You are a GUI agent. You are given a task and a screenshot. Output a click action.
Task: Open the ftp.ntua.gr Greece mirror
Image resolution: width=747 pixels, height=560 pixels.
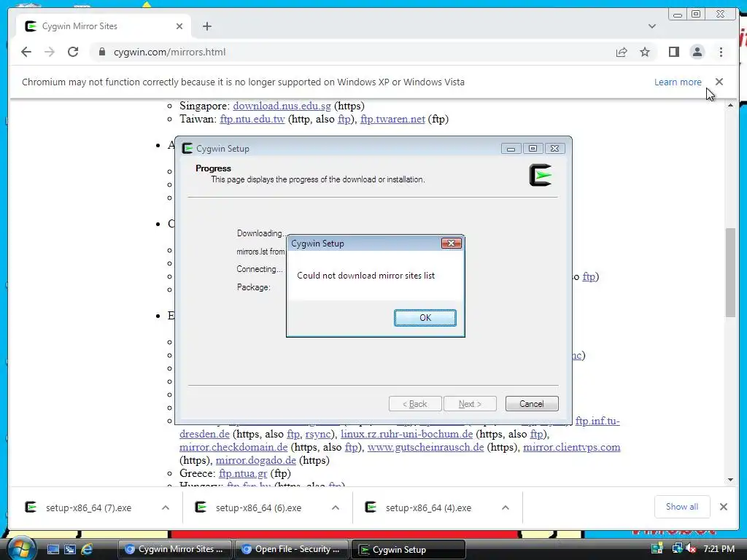(x=243, y=473)
